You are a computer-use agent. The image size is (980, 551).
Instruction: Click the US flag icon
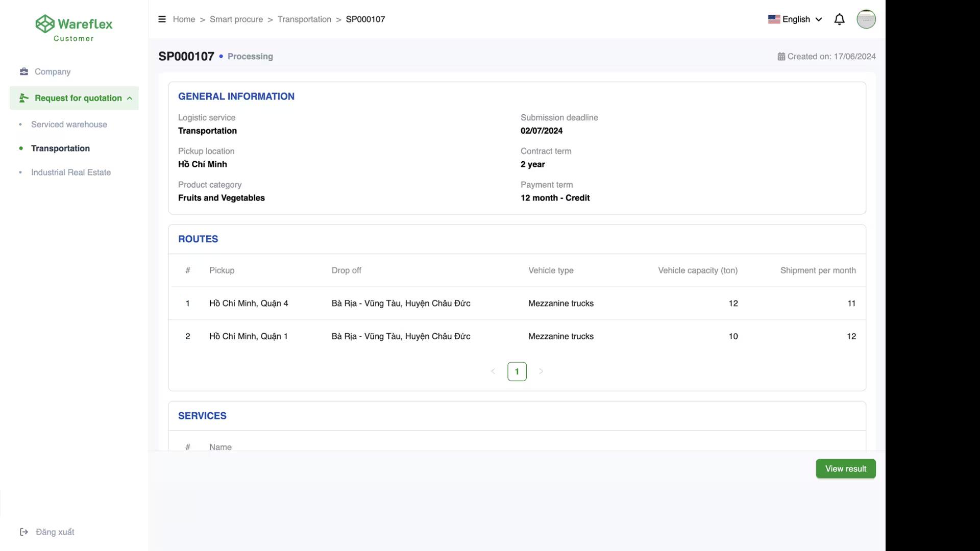[x=774, y=19]
